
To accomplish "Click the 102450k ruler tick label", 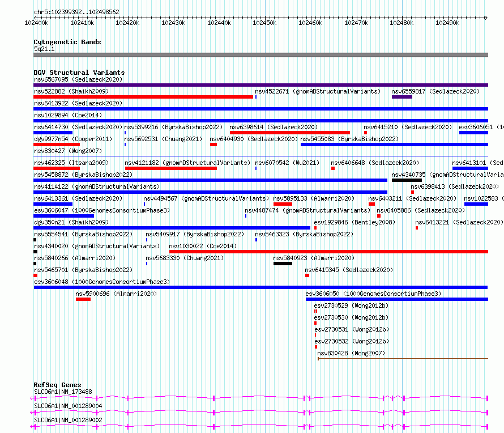I will (264, 23).
